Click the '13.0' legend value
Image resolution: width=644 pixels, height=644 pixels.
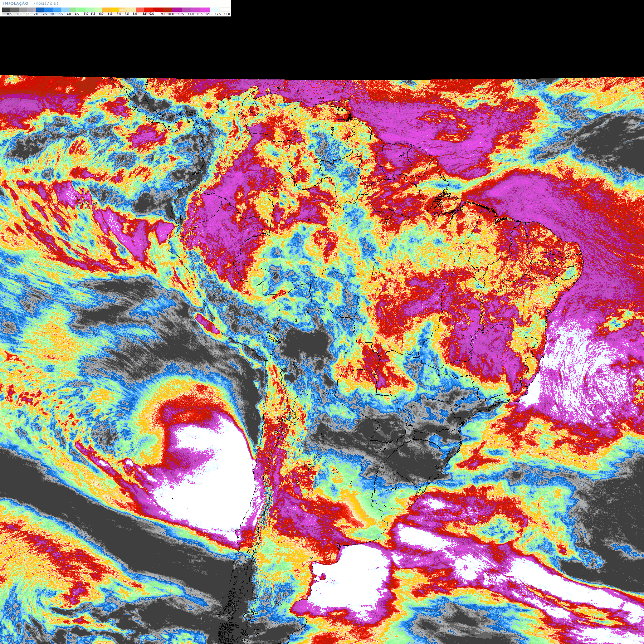(x=227, y=14)
